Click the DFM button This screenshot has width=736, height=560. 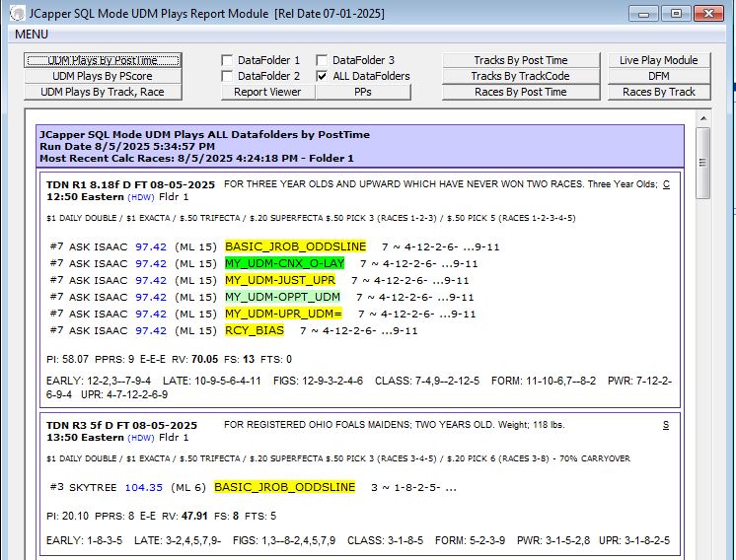(659, 76)
